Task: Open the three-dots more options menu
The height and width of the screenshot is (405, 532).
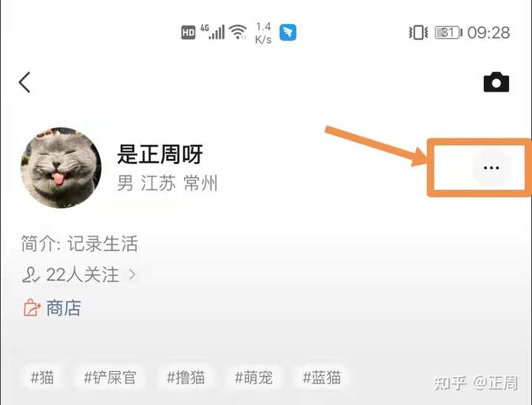Action: coord(491,168)
